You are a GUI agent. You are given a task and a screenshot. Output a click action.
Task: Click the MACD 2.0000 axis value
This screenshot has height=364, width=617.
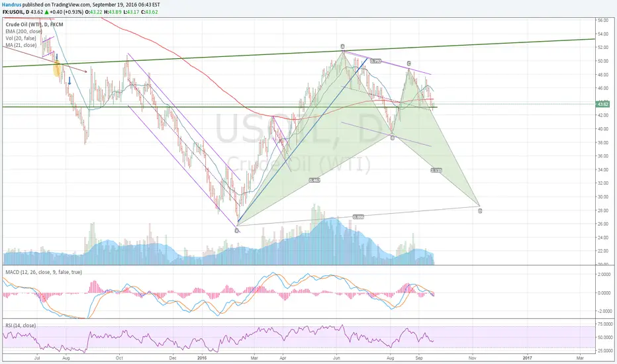pos(604,275)
